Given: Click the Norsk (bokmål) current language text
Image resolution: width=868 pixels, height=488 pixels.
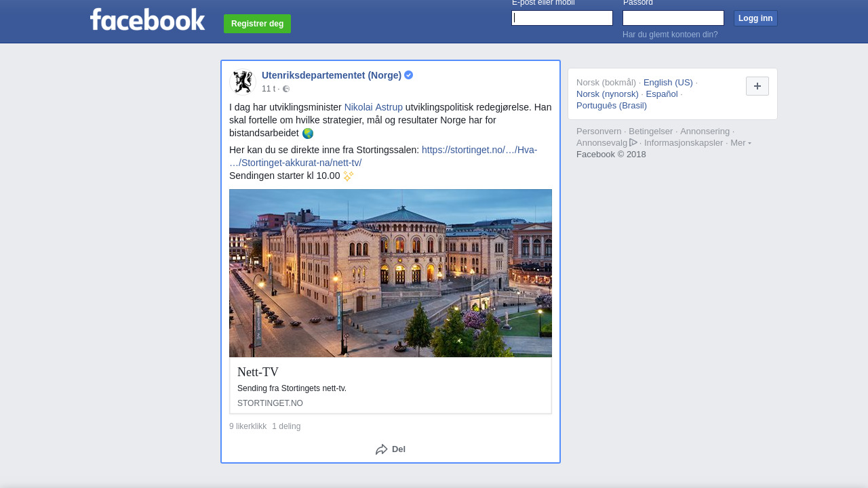Looking at the screenshot, I should (x=606, y=83).
